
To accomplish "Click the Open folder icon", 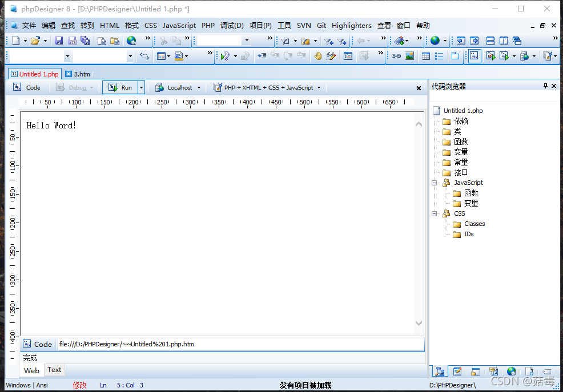I will [35, 41].
